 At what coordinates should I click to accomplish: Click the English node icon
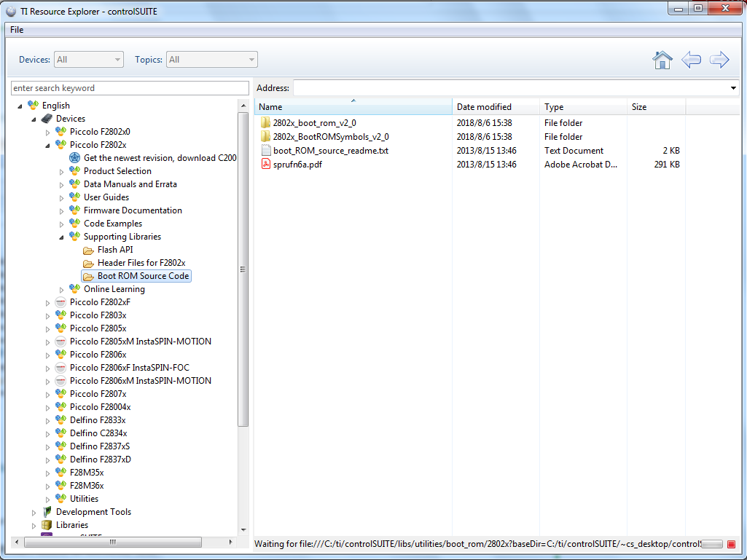pos(33,106)
